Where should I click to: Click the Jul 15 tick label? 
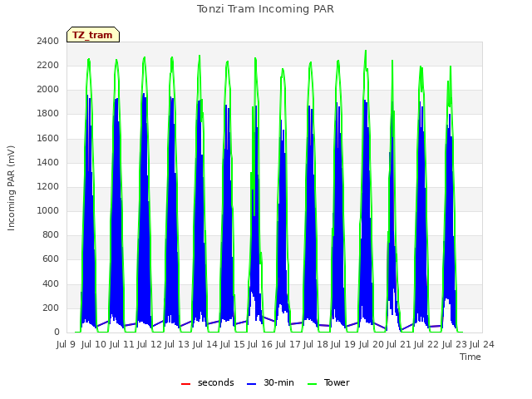click(232, 345)
